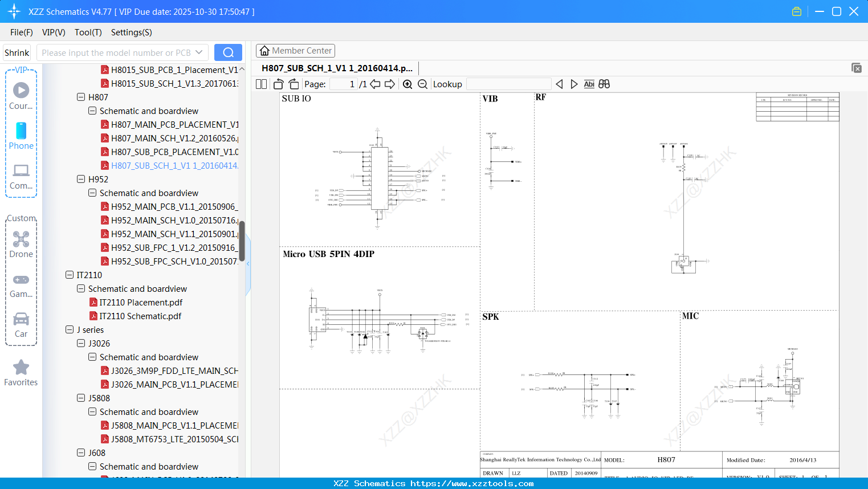Screen dimensions: 868x489
Task: Go to the previous page with the left arrow
Action: (375, 84)
